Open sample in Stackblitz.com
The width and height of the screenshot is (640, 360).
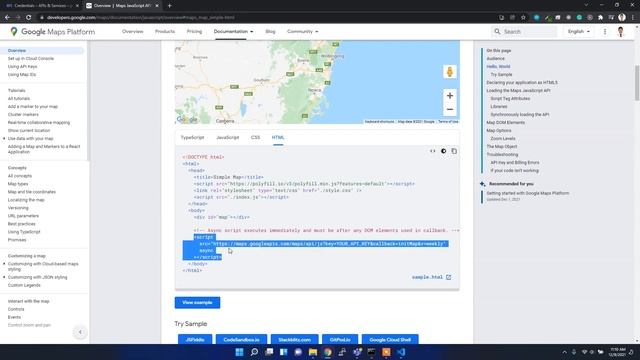tap(295, 340)
